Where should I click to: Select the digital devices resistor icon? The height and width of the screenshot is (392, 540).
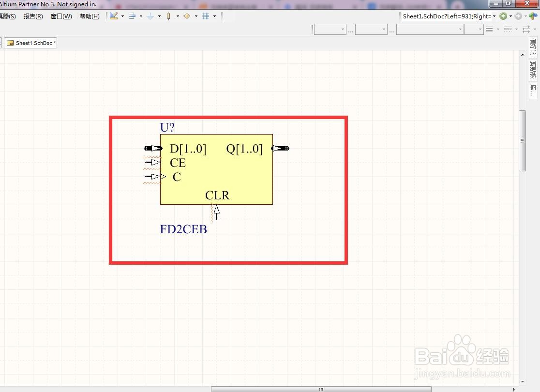pos(168,16)
